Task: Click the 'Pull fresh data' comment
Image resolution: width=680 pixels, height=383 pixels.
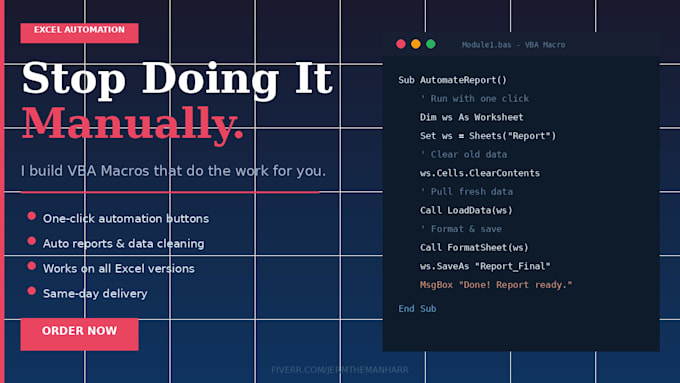Action: click(466, 191)
